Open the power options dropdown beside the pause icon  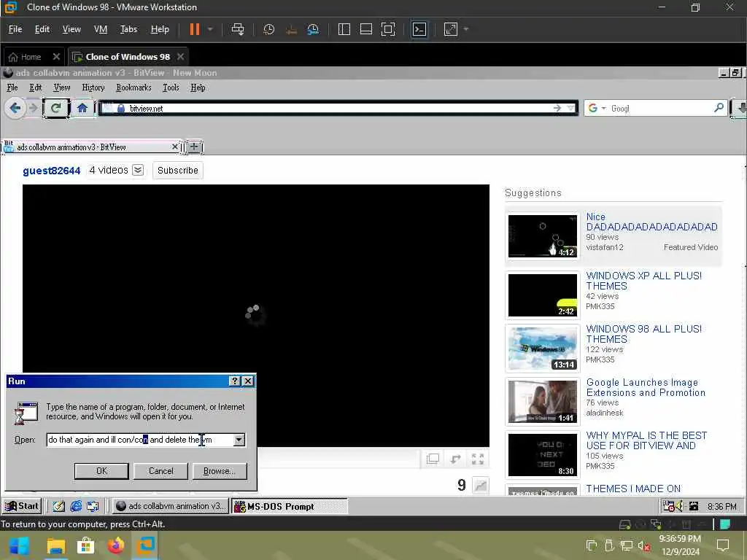pos(210,29)
